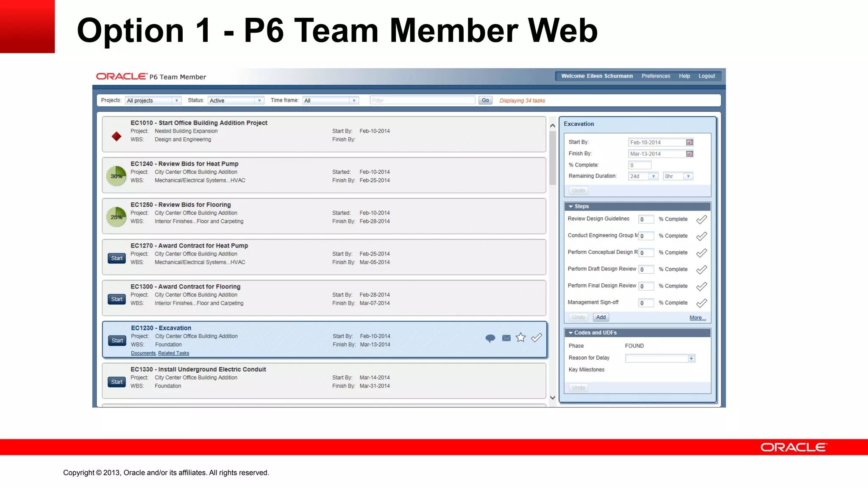The width and height of the screenshot is (868, 488).
Task: Click the Undo button in Steps section
Action: (579, 317)
